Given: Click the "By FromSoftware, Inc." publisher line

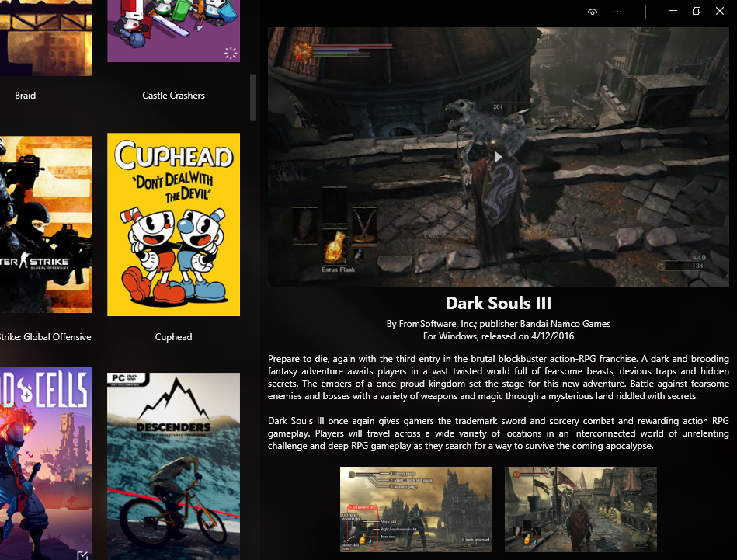Looking at the screenshot, I should pyautogui.click(x=499, y=323).
